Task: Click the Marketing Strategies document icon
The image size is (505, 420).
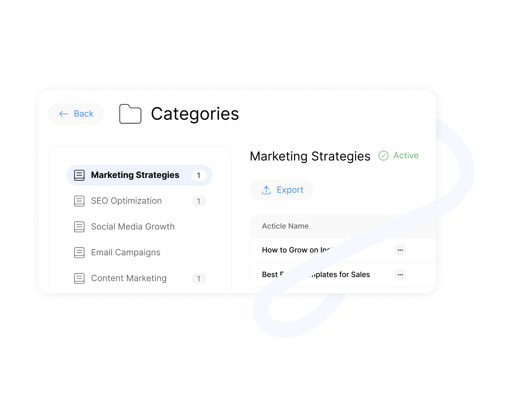Action: 79,175
